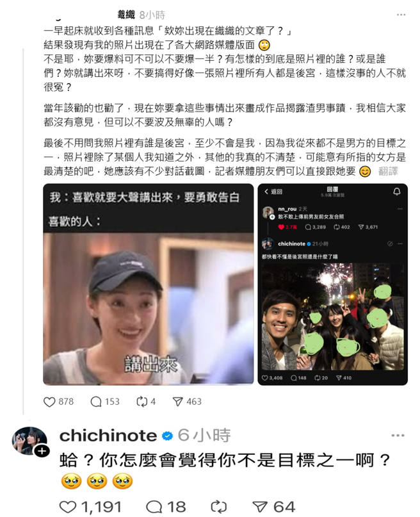
Task: Like chichinote's reply with 1,191 likes
Action: click(68, 507)
